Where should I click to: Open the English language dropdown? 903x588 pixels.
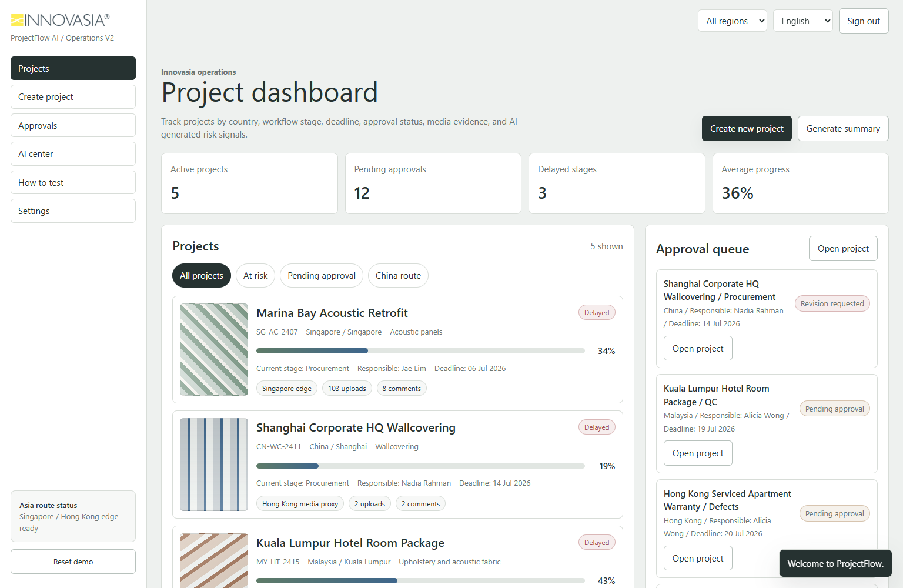(803, 21)
